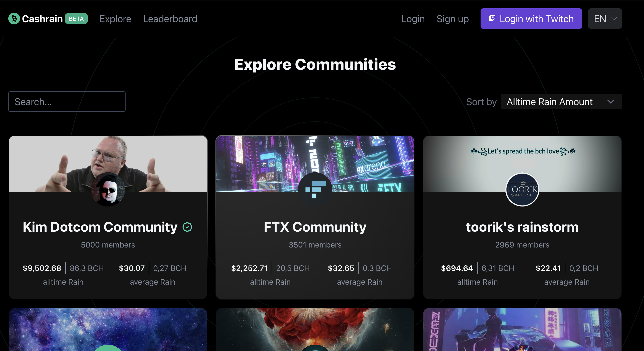The width and height of the screenshot is (644, 351).
Task: Click 'alltime Rain' label under Kim Dotcom Community
Action: (63, 282)
